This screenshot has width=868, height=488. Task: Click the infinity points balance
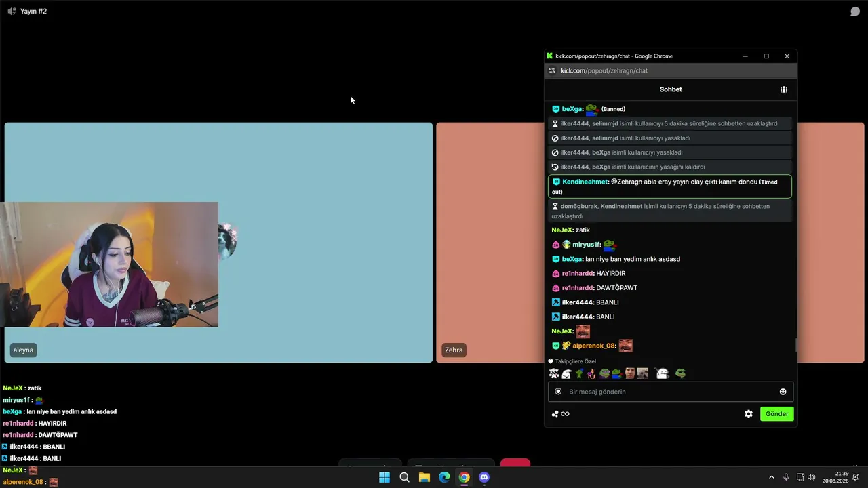pos(565,414)
